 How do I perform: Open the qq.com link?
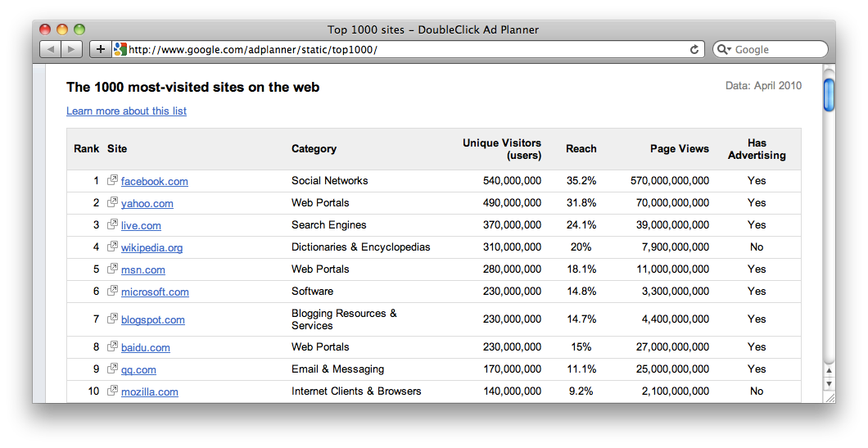point(138,370)
